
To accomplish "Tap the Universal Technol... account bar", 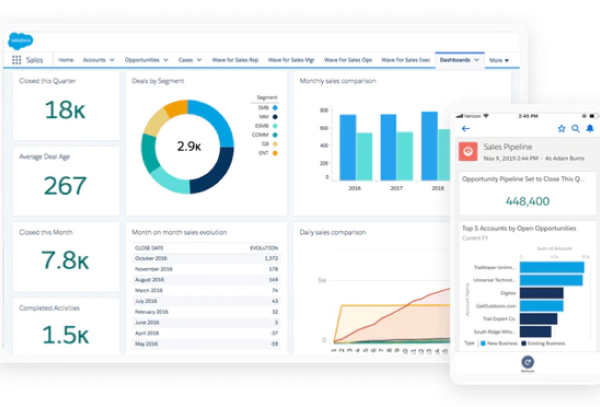I will pos(551,280).
